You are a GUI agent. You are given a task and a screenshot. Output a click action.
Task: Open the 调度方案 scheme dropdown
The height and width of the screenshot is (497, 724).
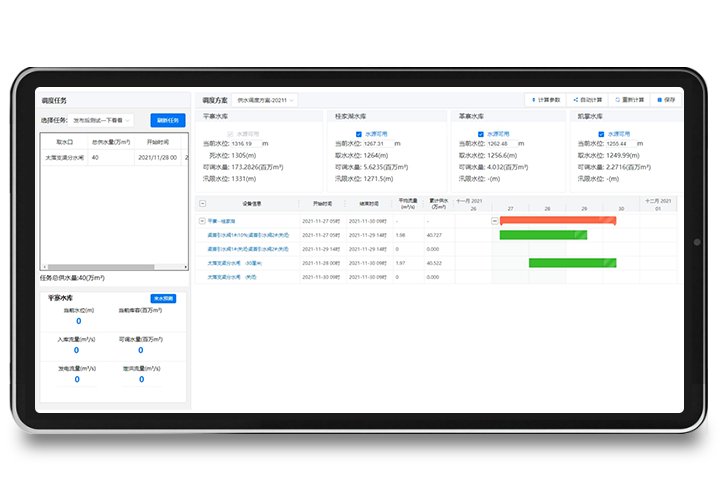click(x=265, y=100)
